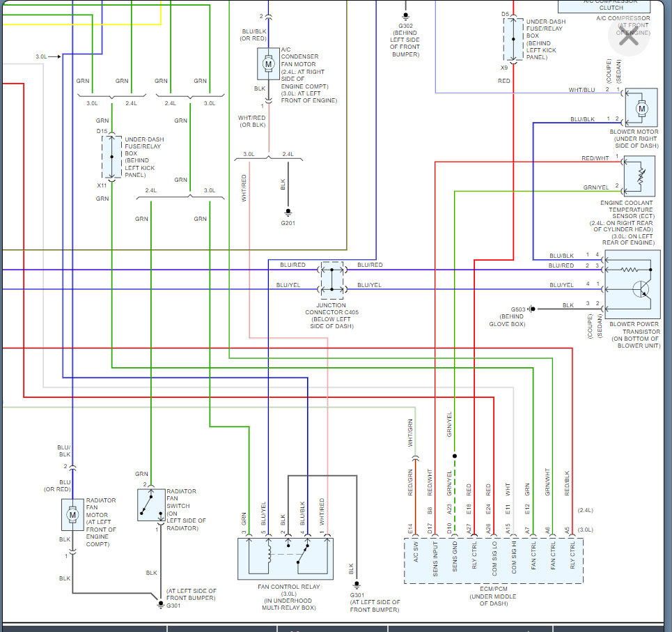The height and width of the screenshot is (632, 672).
Task: Click the 'A27' terminal label
Action: (x=469, y=528)
